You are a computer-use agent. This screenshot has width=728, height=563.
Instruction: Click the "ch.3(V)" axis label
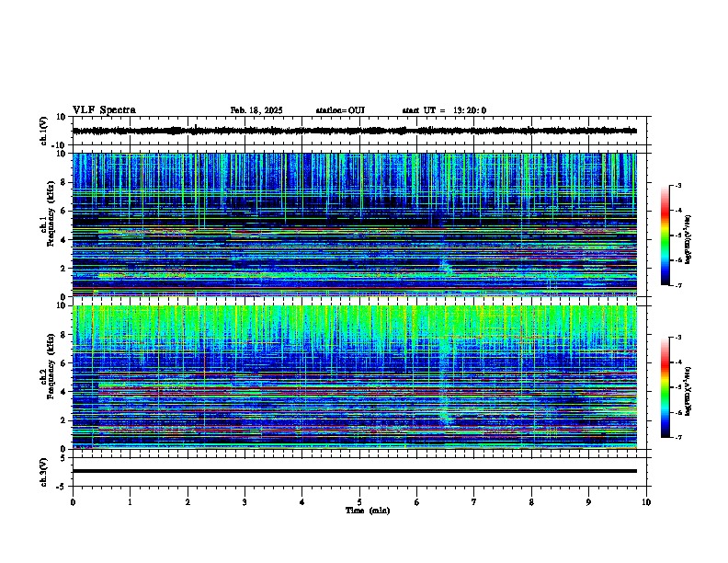tap(44, 472)
